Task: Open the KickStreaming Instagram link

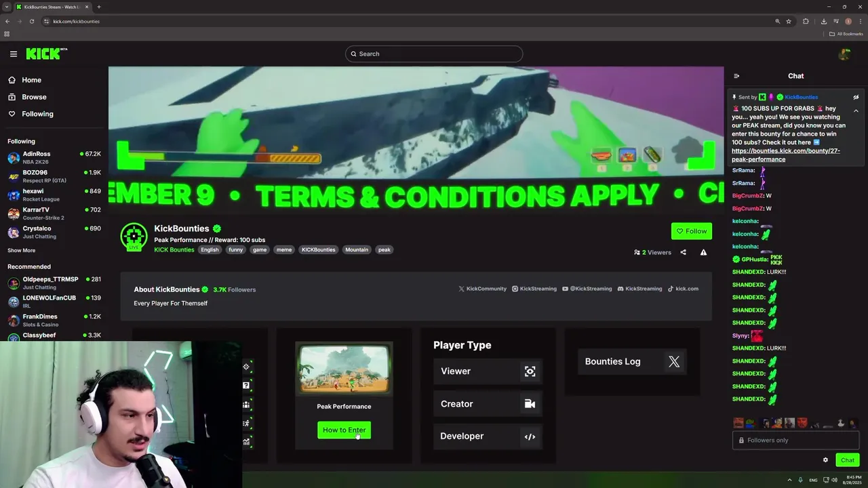Action: tap(534, 289)
